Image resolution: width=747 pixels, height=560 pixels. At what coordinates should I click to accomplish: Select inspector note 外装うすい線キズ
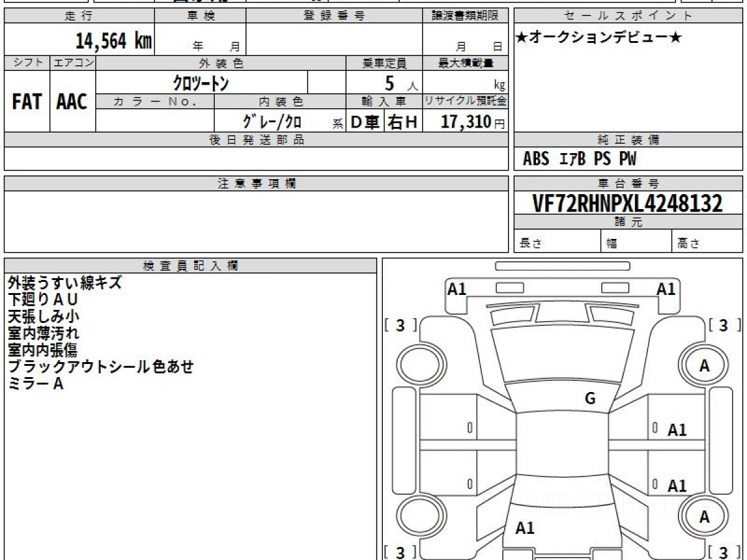[65, 282]
